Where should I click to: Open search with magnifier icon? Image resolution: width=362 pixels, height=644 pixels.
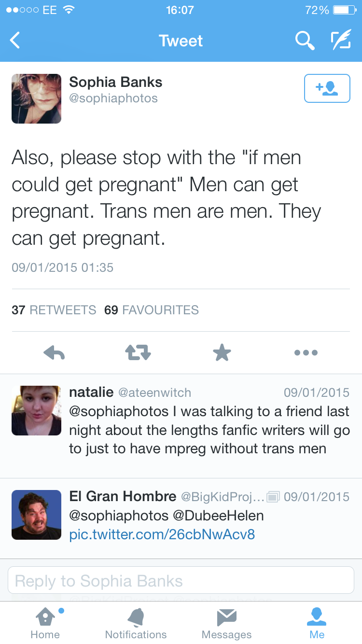[305, 41]
